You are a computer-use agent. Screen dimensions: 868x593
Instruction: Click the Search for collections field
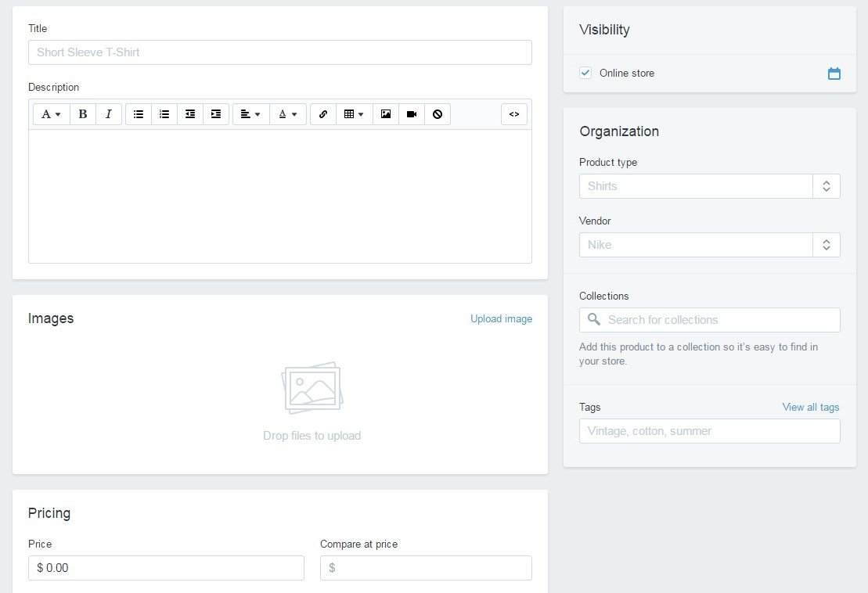[x=710, y=320]
